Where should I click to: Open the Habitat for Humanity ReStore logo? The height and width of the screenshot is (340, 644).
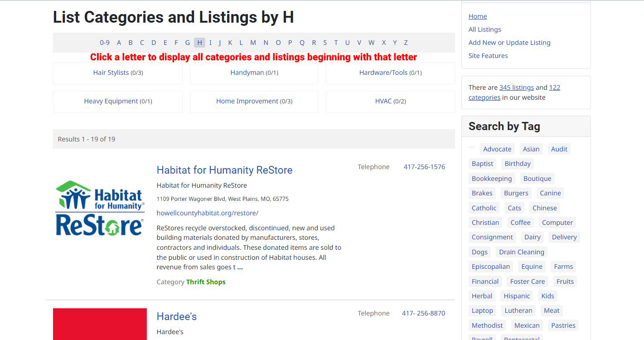point(100,209)
